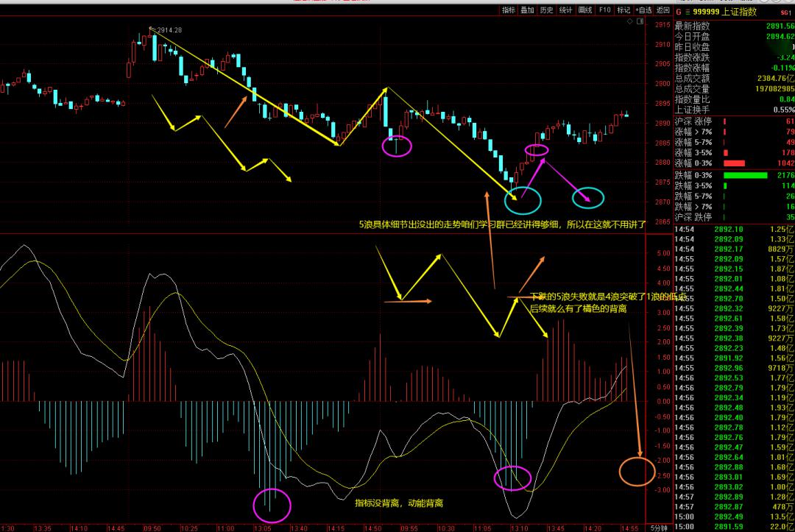Click the SG1 label in the header
Viewport: 795px width, 532px height.
pos(786,13)
